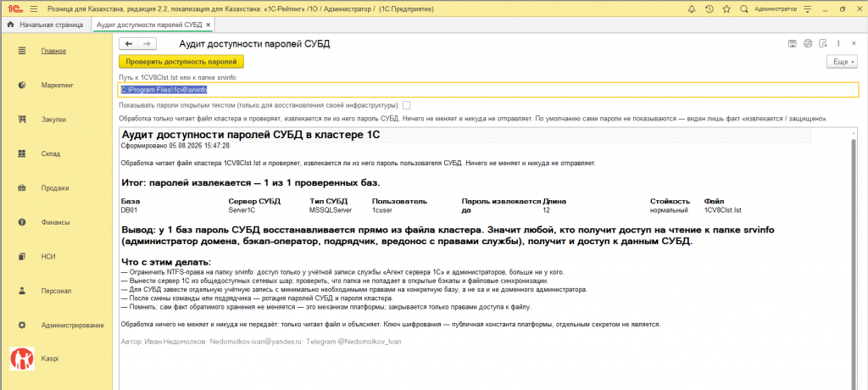Open service and settings menu next to Администратор
This screenshot has height=390, width=868.
[x=808, y=8]
